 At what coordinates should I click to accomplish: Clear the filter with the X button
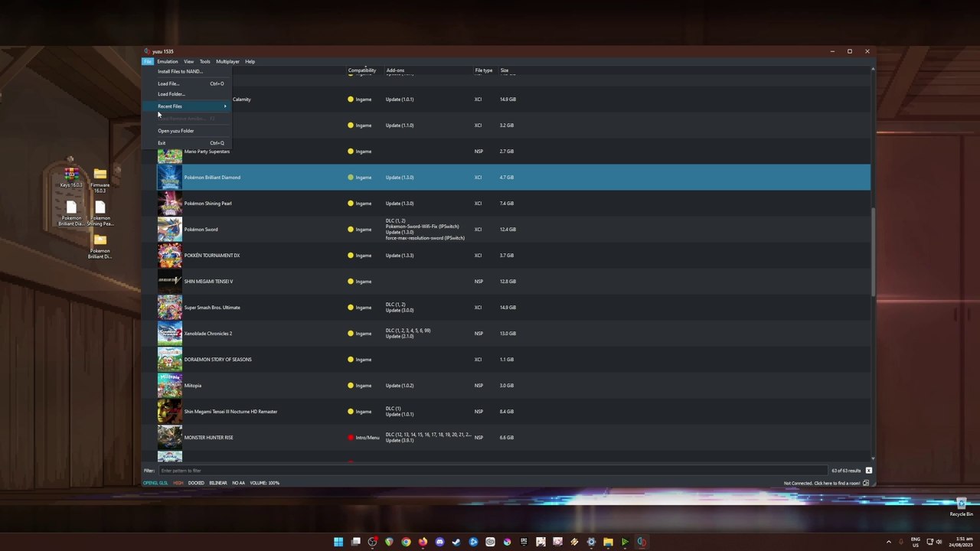[868, 471]
